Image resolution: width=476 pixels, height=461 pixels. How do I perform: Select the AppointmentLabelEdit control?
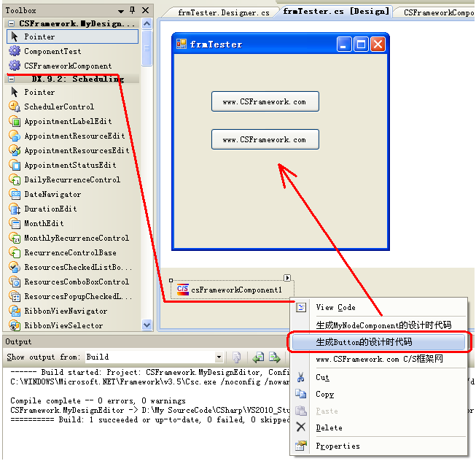(68, 121)
